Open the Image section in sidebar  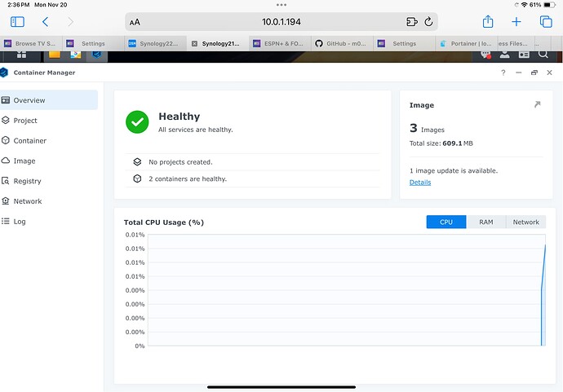24,161
